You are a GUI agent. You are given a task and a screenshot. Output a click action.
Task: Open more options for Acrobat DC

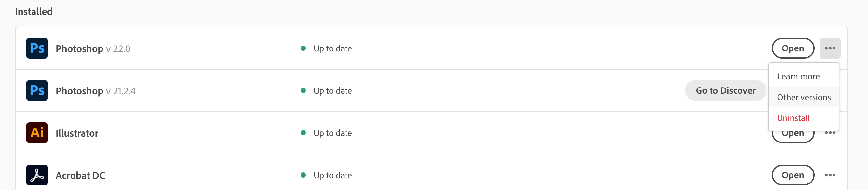tap(830, 175)
